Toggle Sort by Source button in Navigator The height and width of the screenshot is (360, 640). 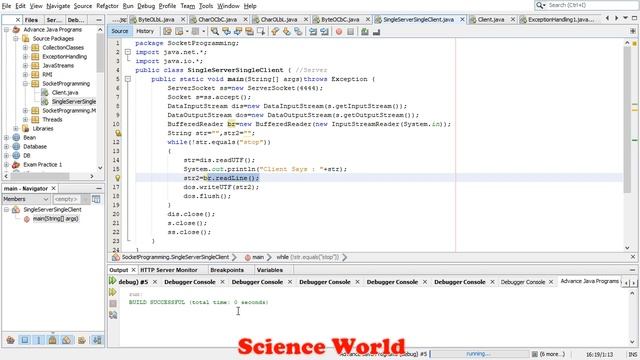[x=97, y=340]
